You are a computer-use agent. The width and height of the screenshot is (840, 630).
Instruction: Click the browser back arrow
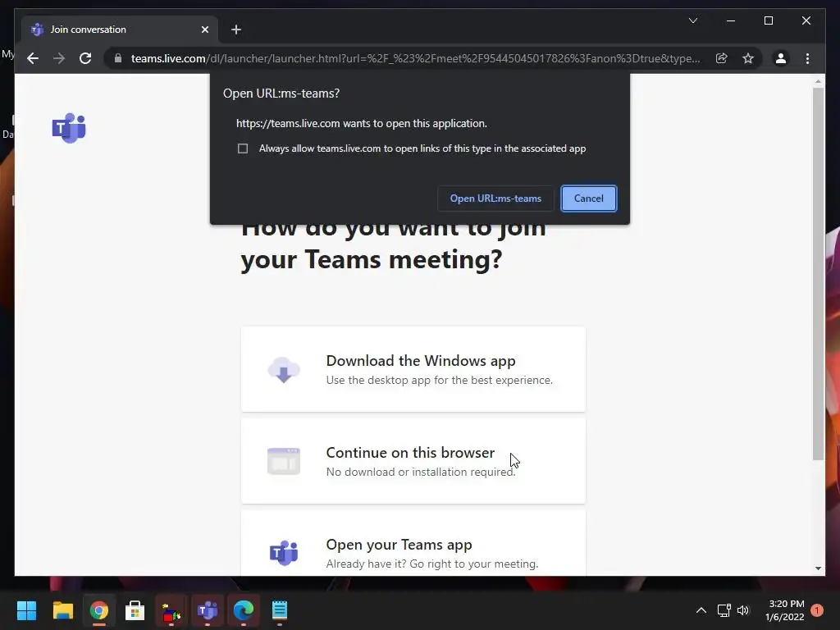click(x=33, y=58)
